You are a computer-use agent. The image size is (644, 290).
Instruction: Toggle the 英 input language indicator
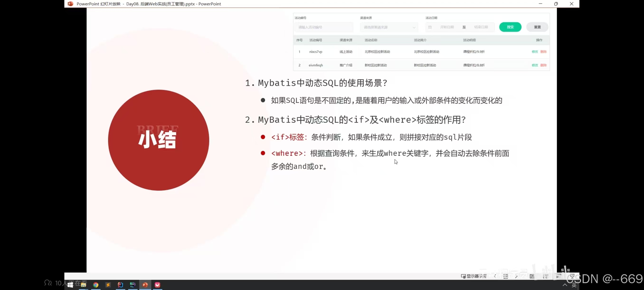pyautogui.click(x=574, y=285)
